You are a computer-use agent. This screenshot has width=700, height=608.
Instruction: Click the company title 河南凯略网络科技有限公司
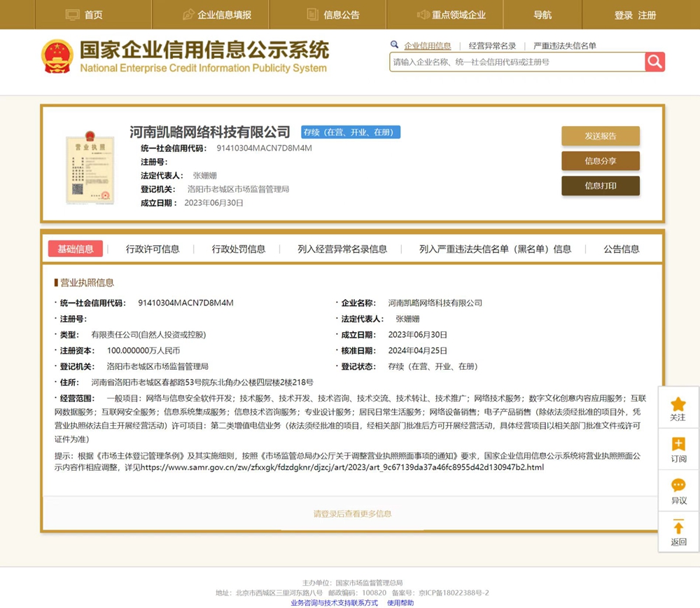[x=210, y=132]
